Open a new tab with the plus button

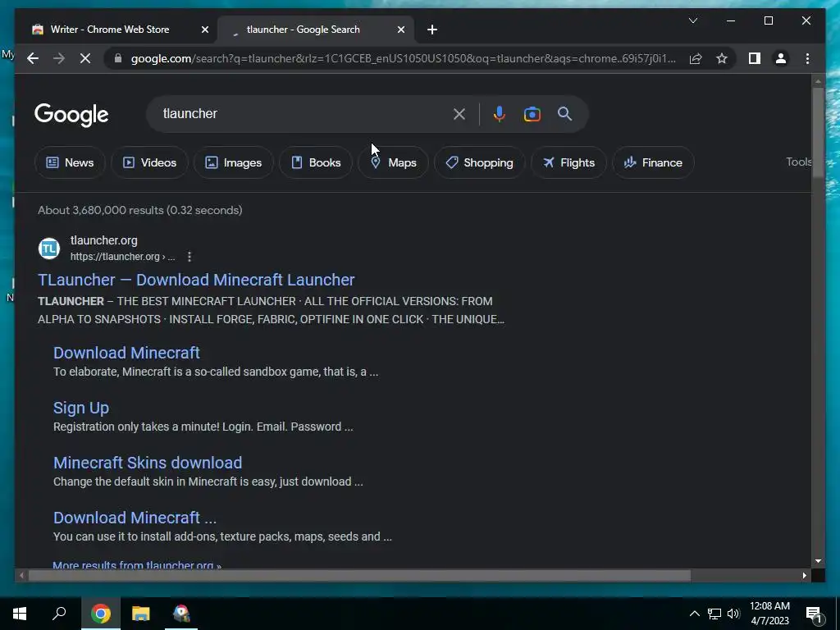point(432,30)
